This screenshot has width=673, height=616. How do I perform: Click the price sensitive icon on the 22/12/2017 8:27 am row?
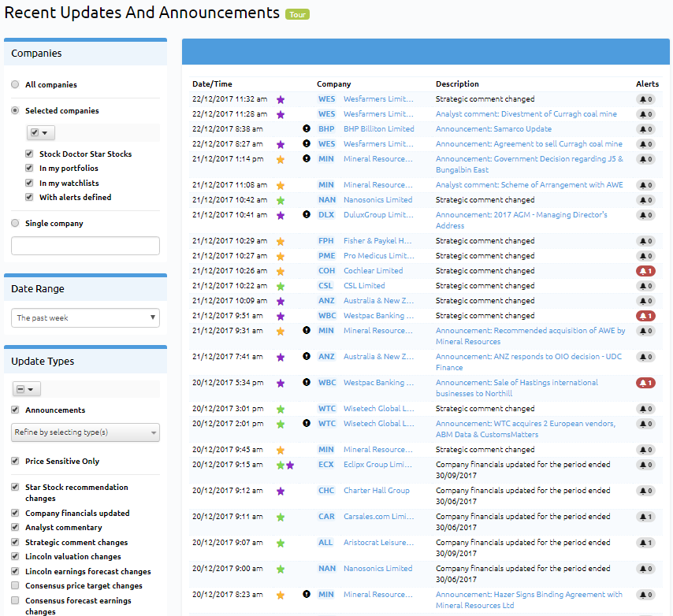[x=306, y=143]
